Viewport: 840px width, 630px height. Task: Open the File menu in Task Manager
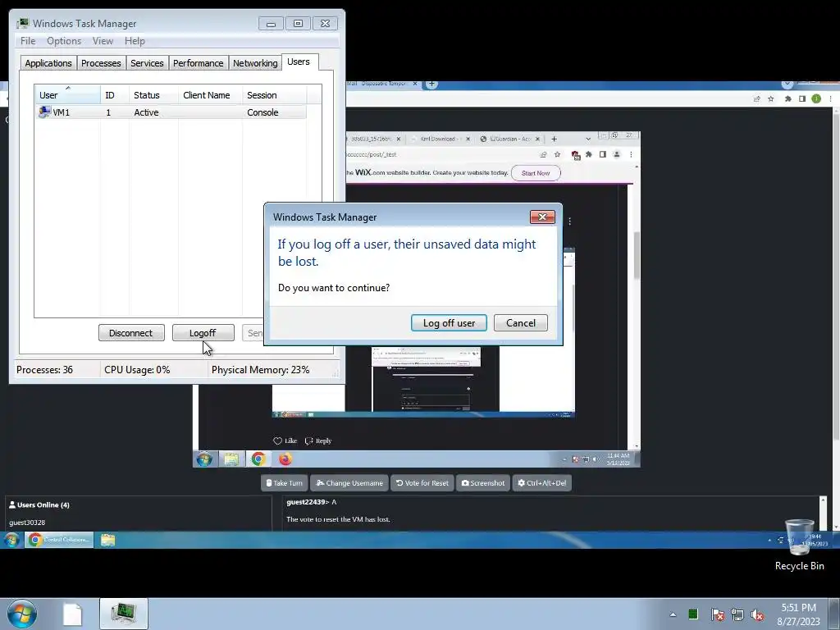pyautogui.click(x=28, y=41)
